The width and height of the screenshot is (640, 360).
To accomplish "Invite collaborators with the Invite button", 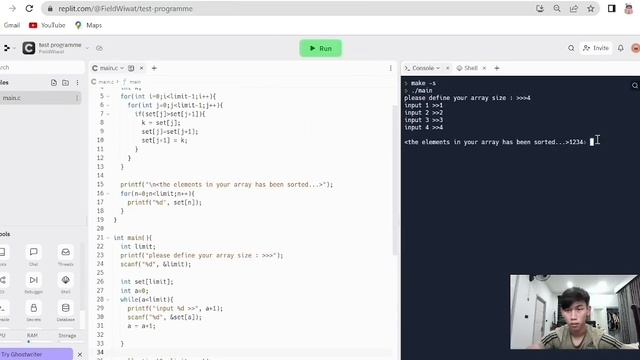I will point(596,48).
